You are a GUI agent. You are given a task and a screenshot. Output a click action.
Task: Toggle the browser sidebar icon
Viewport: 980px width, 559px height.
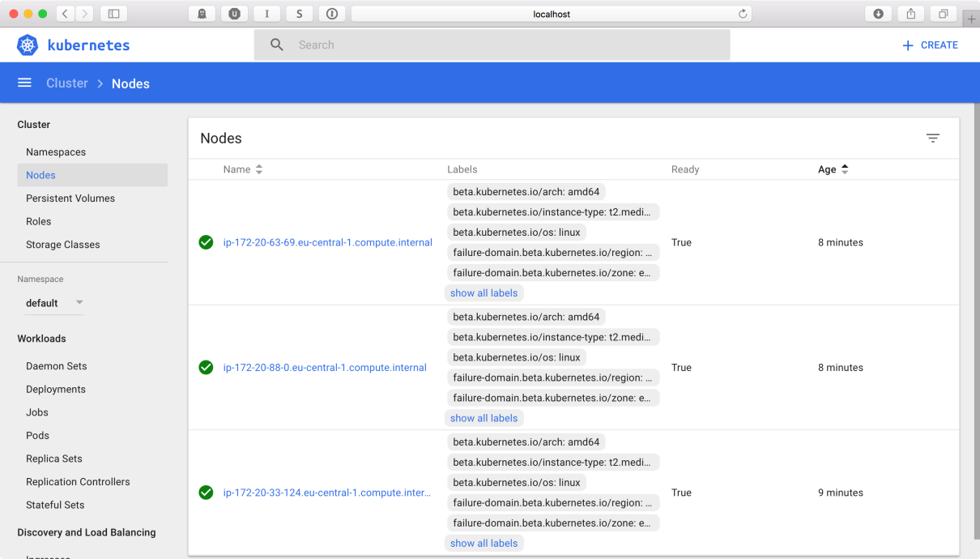point(113,13)
